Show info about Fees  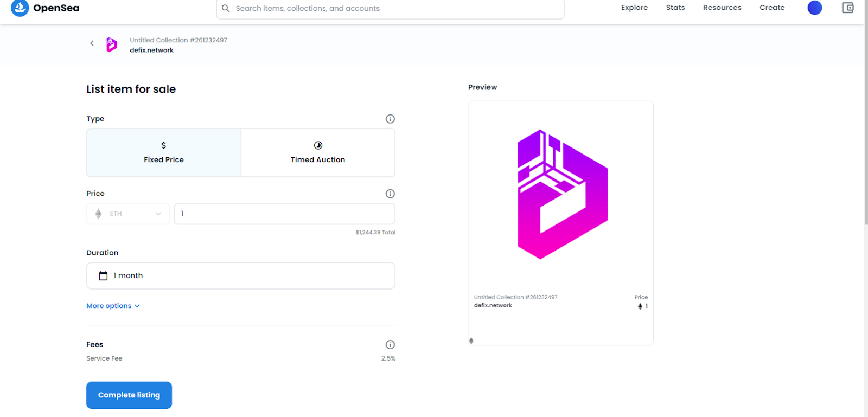pyautogui.click(x=390, y=344)
